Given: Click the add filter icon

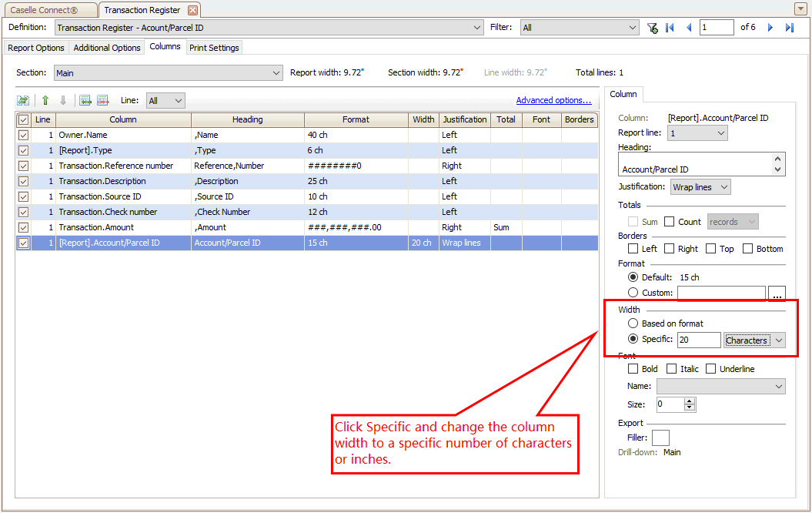Looking at the screenshot, I should (x=652, y=27).
